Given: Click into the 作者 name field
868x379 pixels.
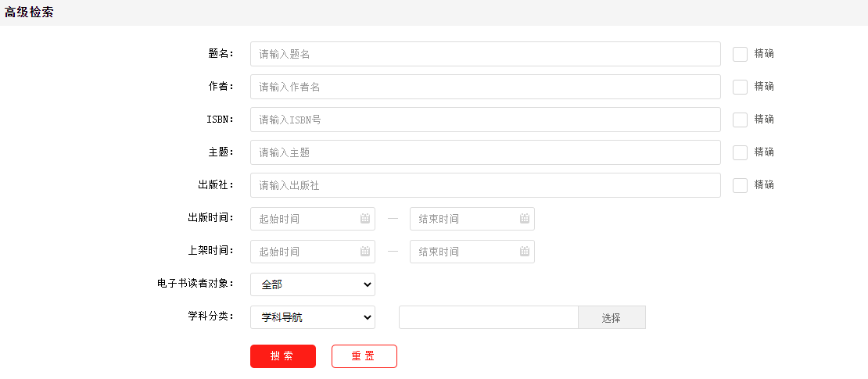Looking at the screenshot, I should (485, 87).
